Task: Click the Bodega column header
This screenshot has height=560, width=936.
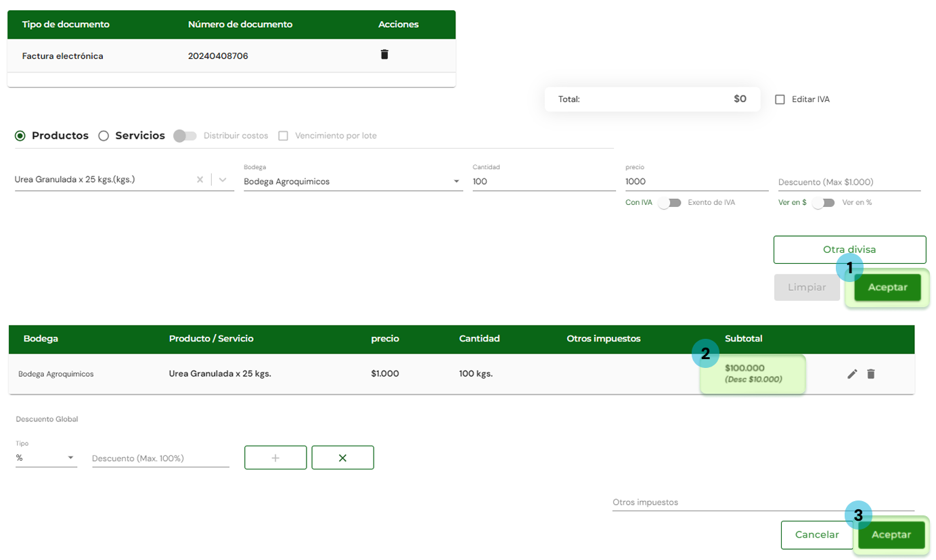Action: pyautogui.click(x=41, y=338)
